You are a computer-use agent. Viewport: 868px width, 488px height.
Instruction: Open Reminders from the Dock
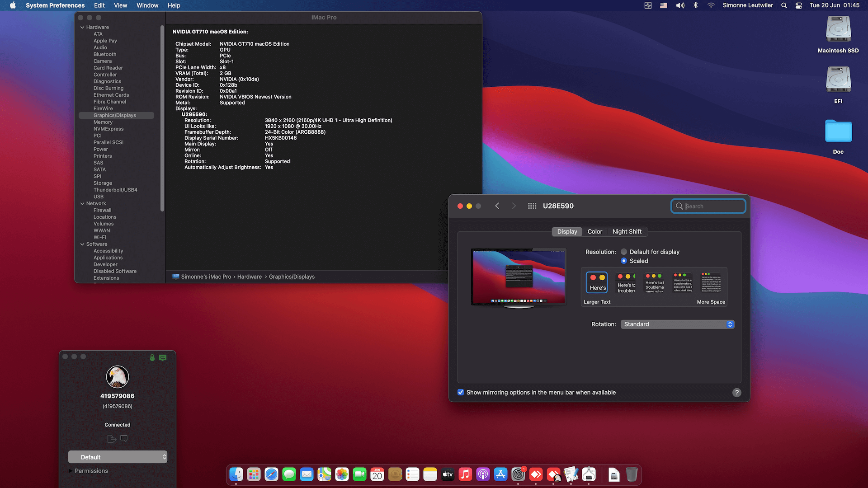point(412,474)
